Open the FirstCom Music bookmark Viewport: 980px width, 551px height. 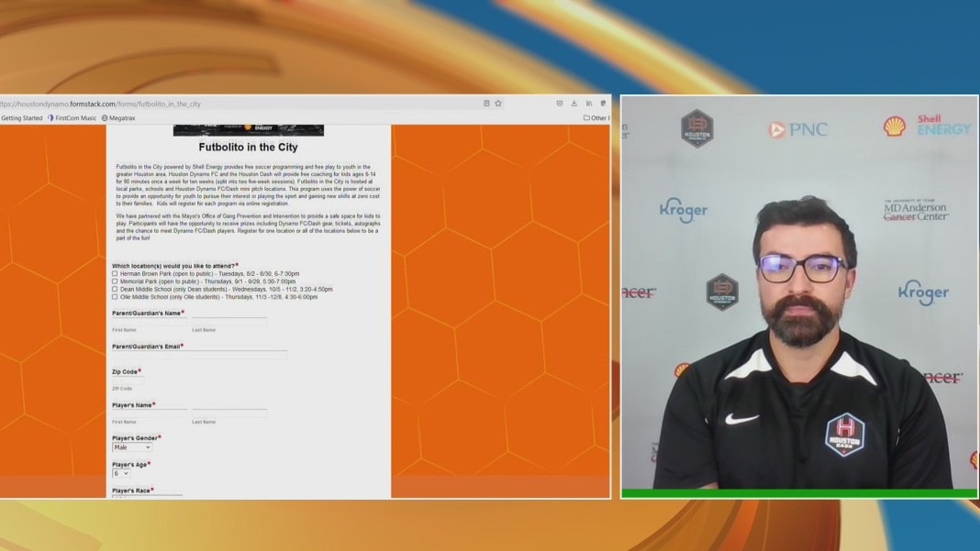coord(72,118)
